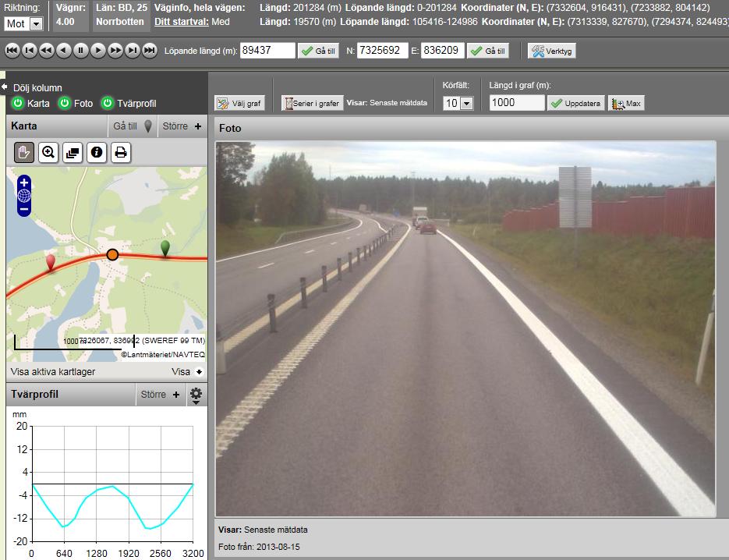
Task: Toggle the Tvärprofil panel power switch
Action: pyautogui.click(x=108, y=103)
